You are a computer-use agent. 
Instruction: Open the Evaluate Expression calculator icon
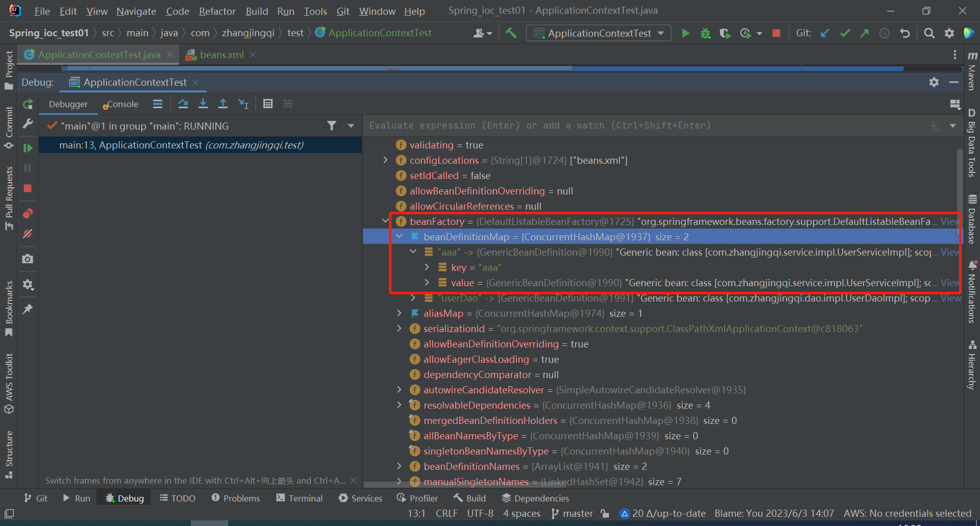click(x=268, y=104)
